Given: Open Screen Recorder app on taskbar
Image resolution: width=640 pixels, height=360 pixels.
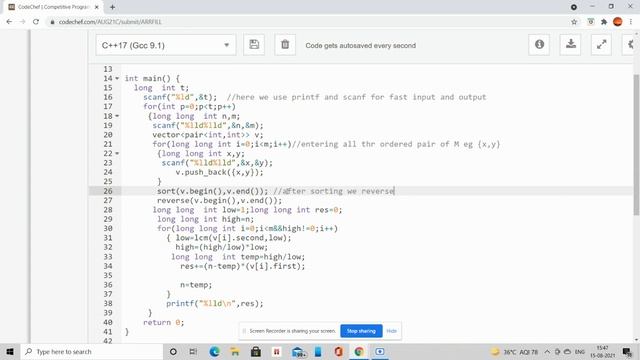Looking at the screenshot, I should click(x=380, y=351).
